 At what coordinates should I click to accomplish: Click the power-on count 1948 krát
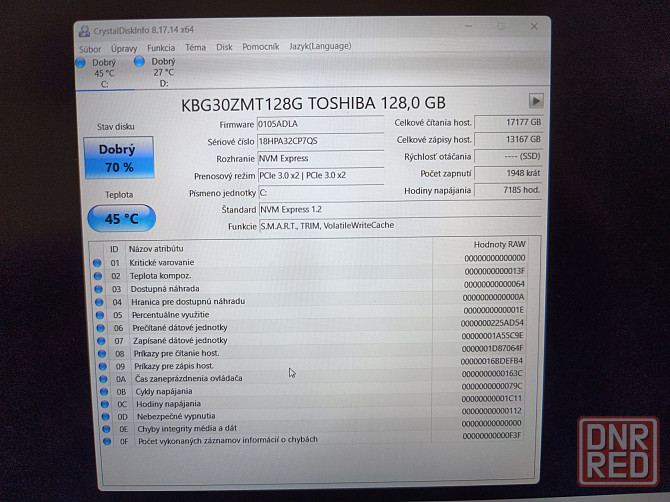click(x=508, y=173)
